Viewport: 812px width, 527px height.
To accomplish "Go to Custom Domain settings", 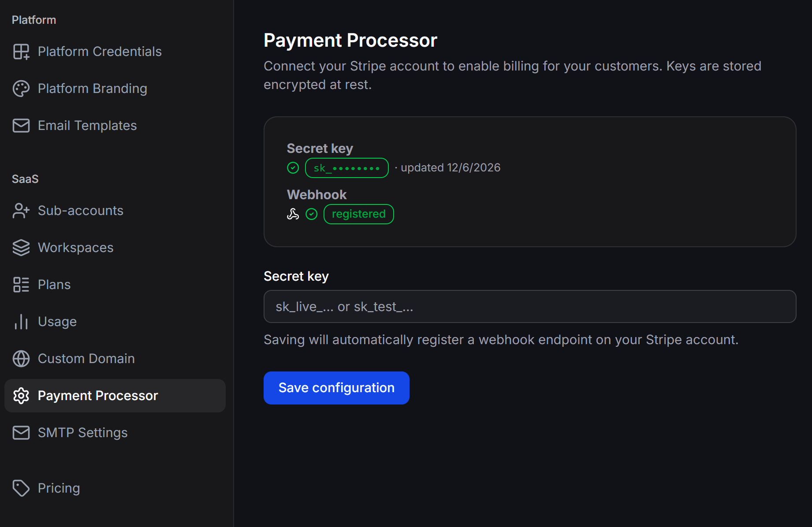I will click(115, 359).
